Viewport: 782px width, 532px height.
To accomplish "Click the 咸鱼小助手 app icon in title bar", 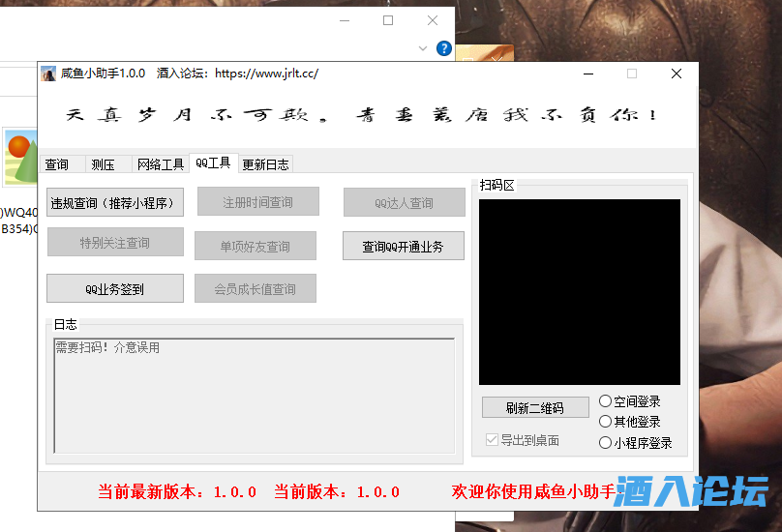I will 48,74.
